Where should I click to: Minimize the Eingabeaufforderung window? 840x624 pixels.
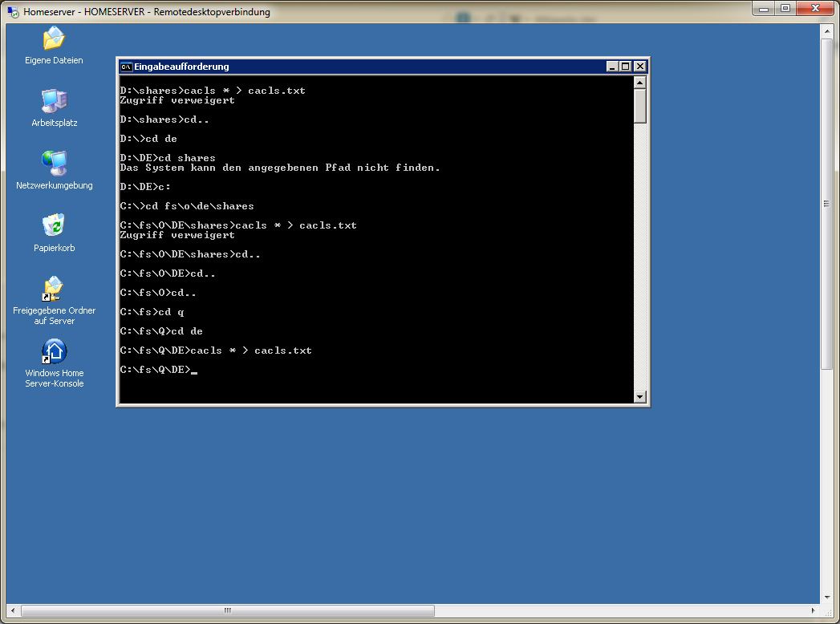(x=613, y=67)
